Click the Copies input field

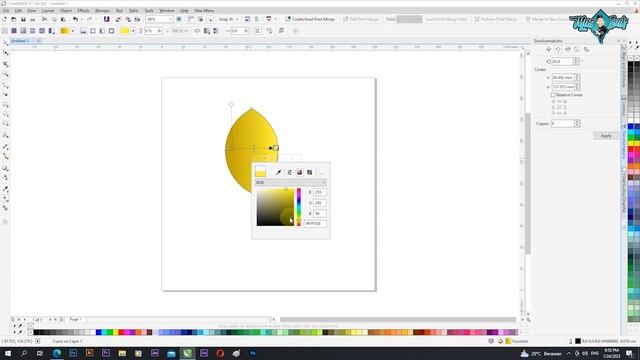pos(563,124)
